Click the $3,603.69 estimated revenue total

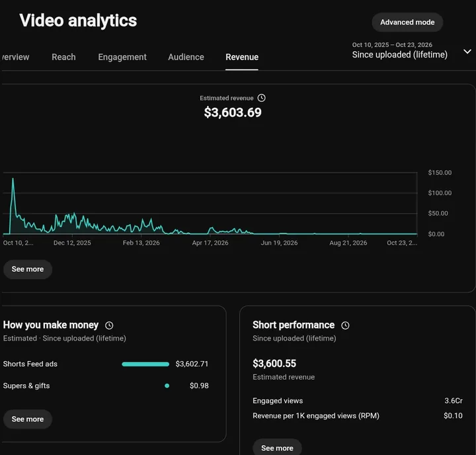(233, 112)
